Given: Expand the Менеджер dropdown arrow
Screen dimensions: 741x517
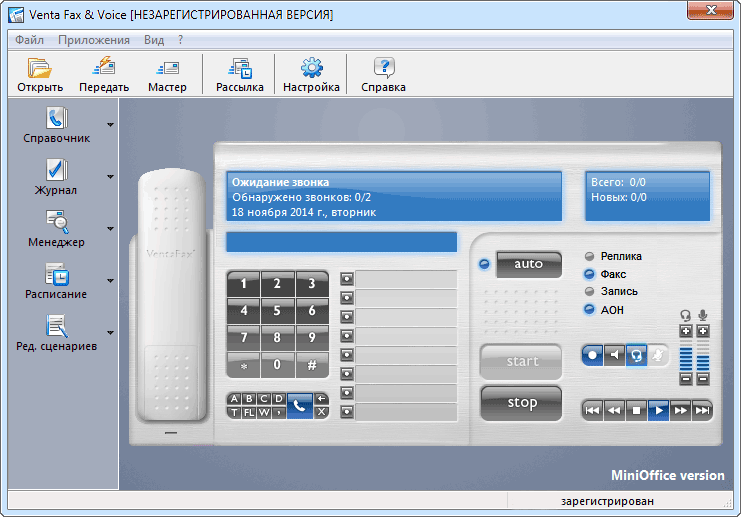Looking at the screenshot, I should (x=110, y=229).
